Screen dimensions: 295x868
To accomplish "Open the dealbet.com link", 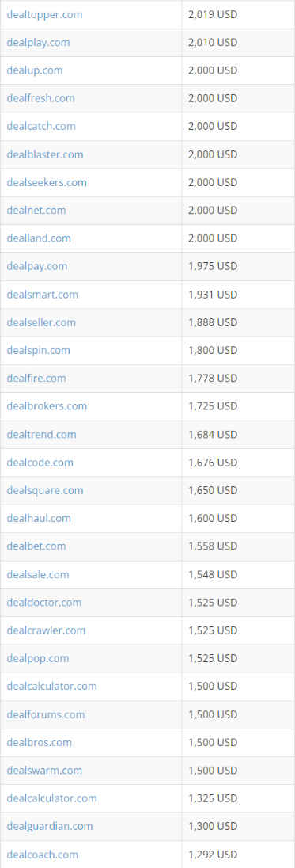I will pyautogui.click(x=36, y=546).
